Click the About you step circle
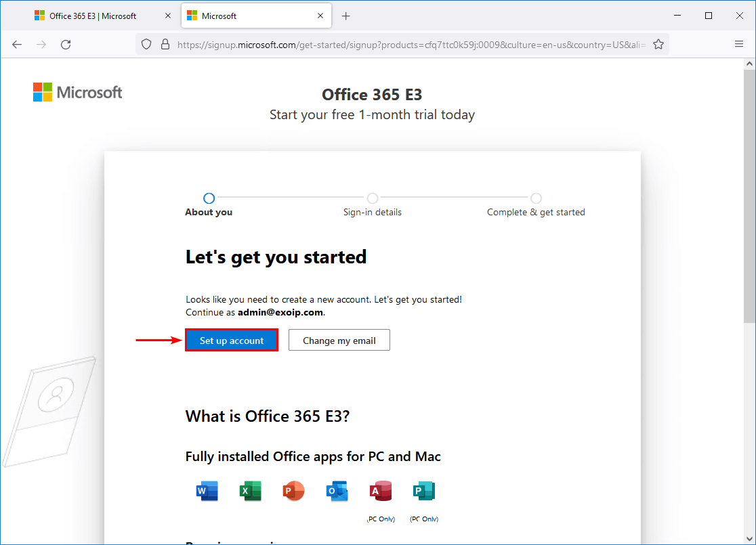Screen dimensions: 756x545 tap(209, 198)
